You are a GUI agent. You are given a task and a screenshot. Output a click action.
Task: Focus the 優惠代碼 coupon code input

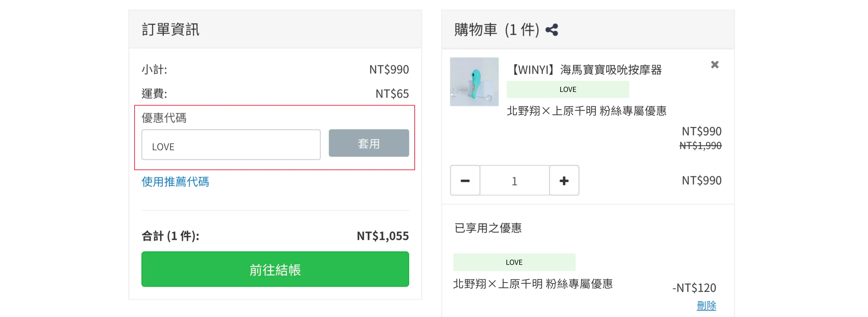pyautogui.click(x=231, y=145)
